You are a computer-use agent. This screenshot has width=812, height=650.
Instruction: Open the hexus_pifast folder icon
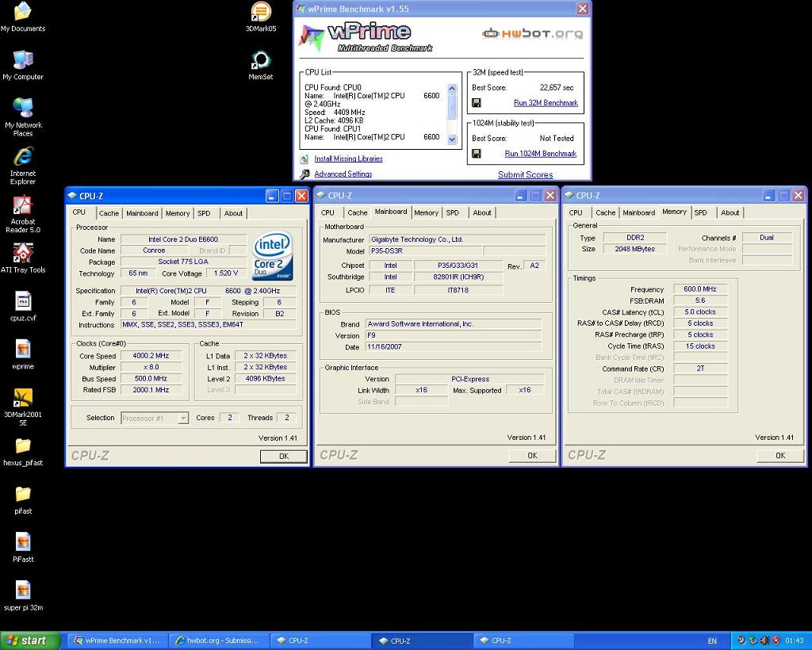tap(23, 452)
